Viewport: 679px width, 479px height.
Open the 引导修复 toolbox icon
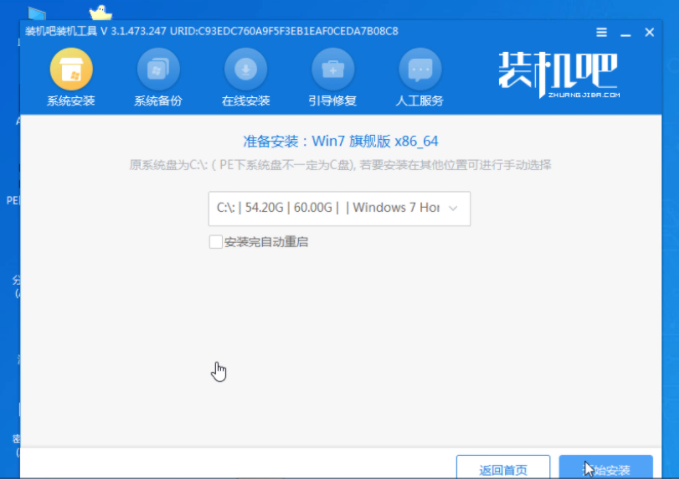[333, 70]
